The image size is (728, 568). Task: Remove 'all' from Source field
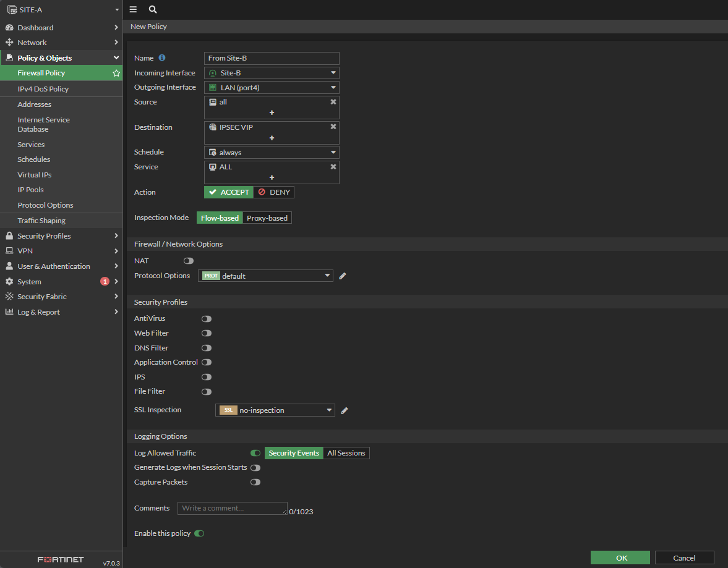click(x=333, y=102)
